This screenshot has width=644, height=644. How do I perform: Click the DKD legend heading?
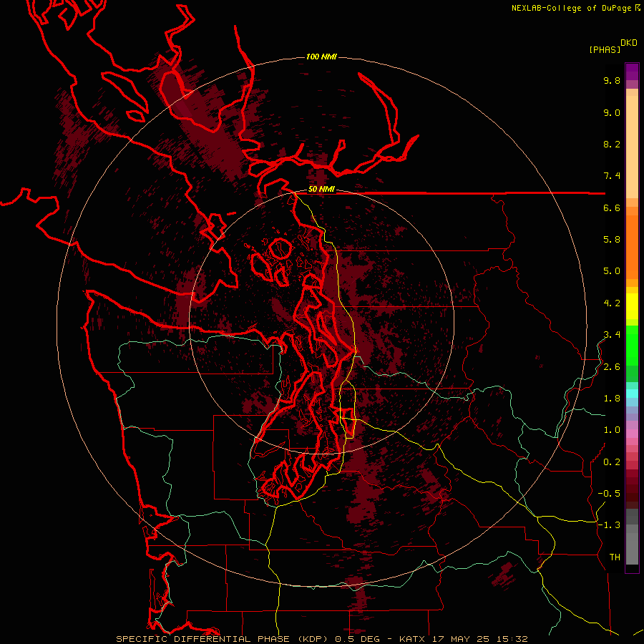[629, 43]
